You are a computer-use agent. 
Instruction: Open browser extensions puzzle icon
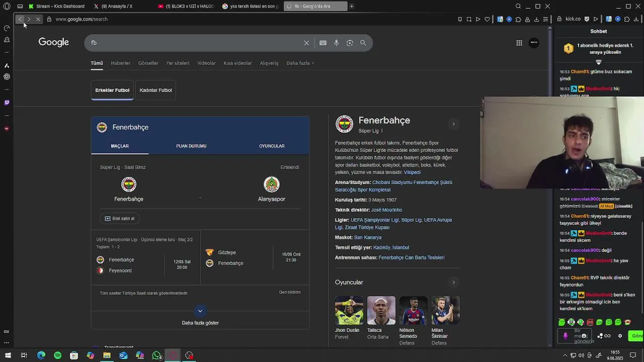[x=518, y=19]
